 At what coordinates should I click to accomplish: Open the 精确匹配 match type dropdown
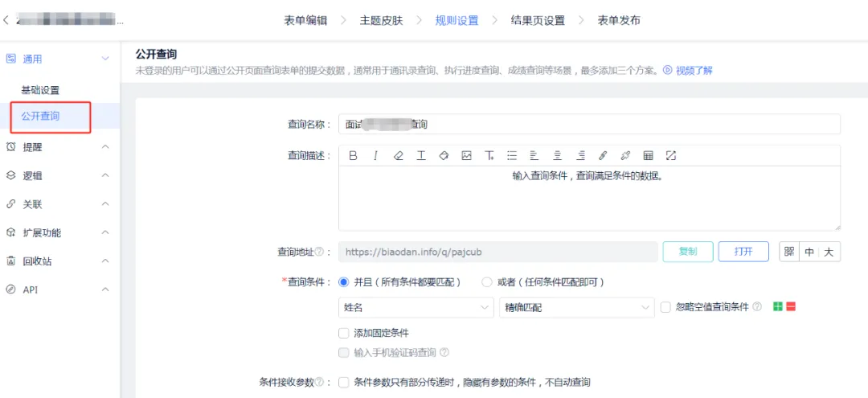pos(575,307)
